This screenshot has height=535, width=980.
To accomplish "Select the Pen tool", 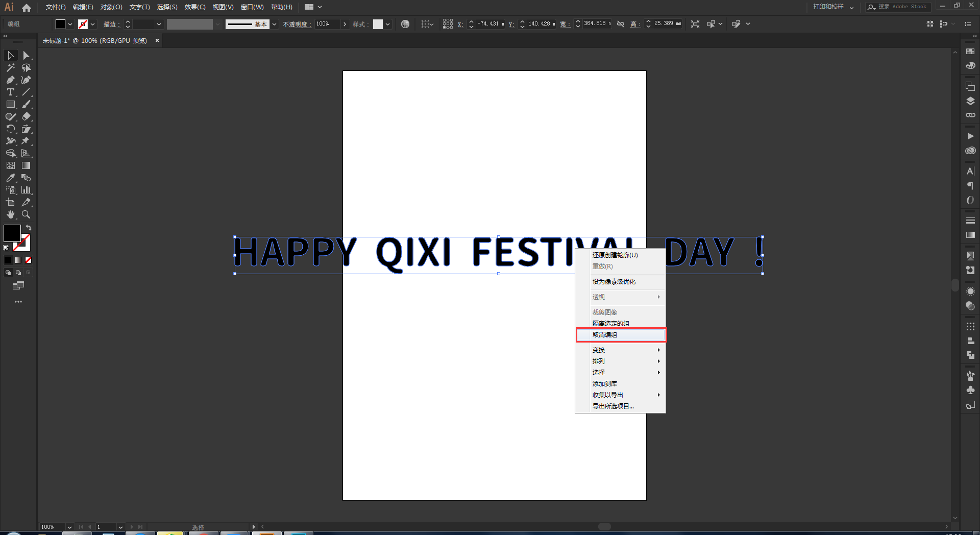I will click(x=11, y=80).
